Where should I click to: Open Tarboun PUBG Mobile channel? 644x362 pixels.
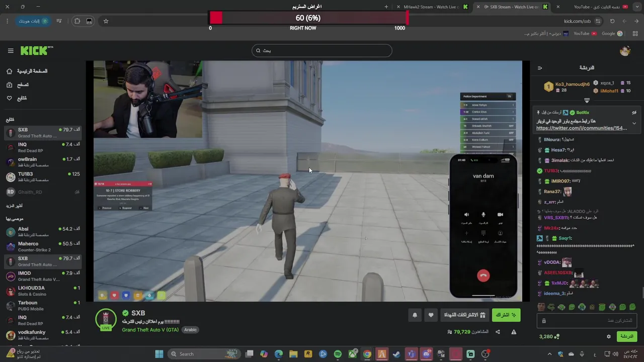(x=42, y=306)
